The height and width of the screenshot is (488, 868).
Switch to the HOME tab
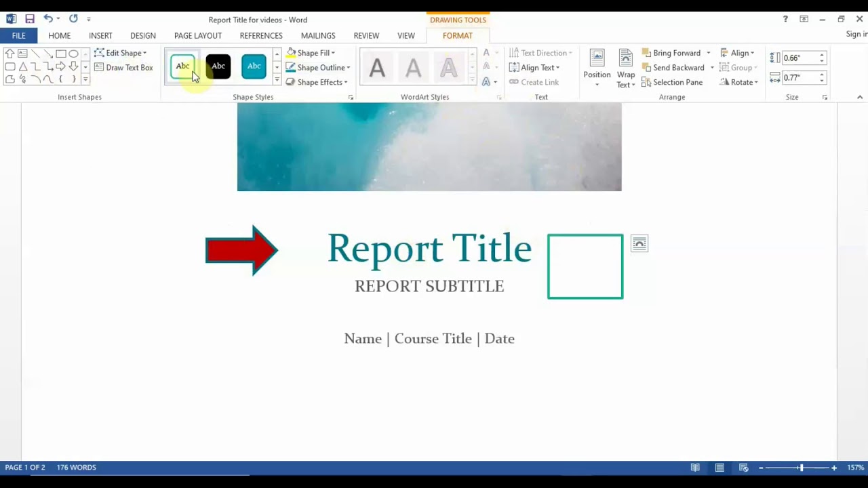59,36
